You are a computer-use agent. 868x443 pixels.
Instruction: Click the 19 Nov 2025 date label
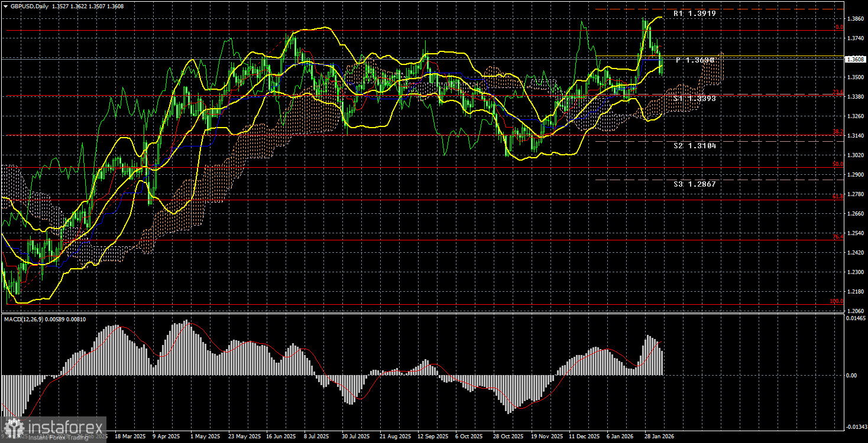pos(546,437)
